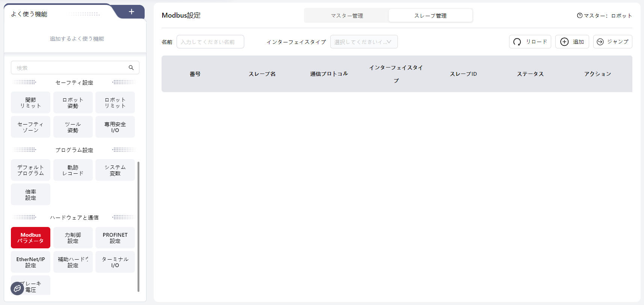Image resolution: width=644 pixels, height=305 pixels.
Task: Click the jump arrow-circle icon
Action: tap(600, 42)
